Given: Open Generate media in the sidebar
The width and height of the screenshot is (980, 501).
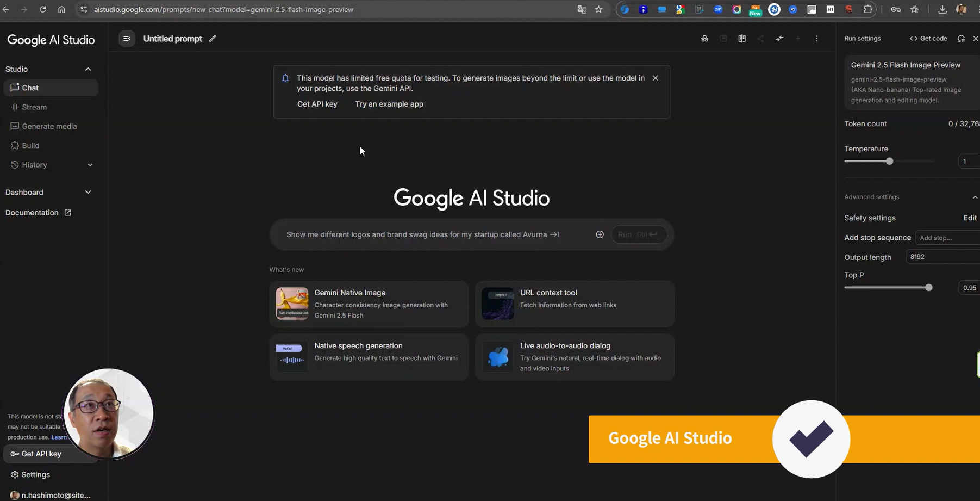Looking at the screenshot, I should click(x=51, y=126).
